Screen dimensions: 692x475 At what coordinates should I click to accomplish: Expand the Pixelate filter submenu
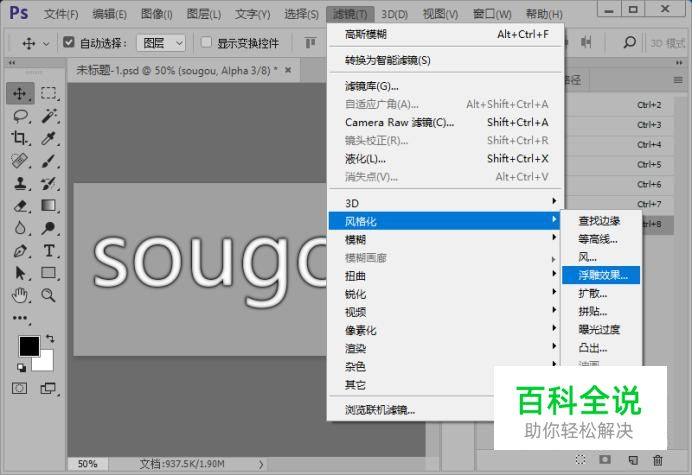pyautogui.click(x=444, y=330)
